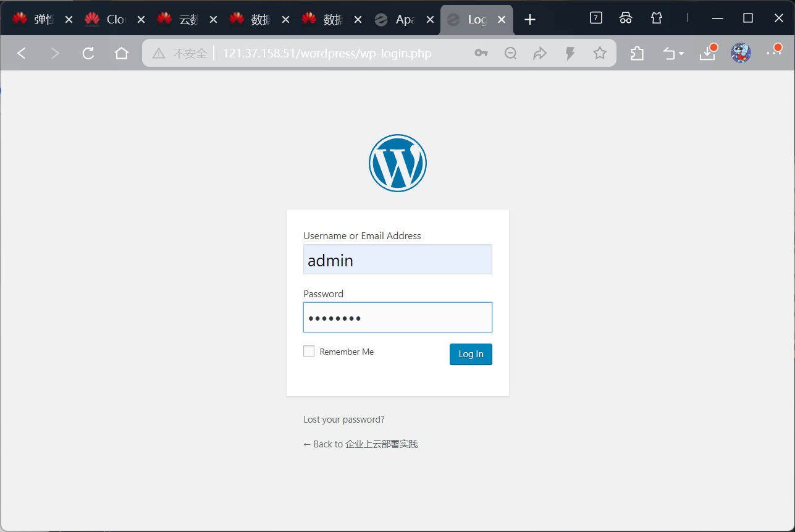Minimize the browser window
Screen dimensions: 795x532
[717, 19]
